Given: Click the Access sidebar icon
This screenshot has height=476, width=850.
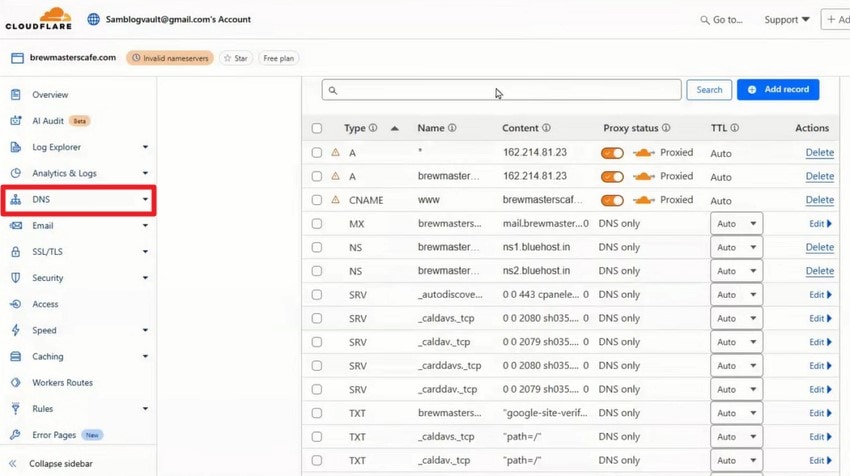Looking at the screenshot, I should [16, 304].
